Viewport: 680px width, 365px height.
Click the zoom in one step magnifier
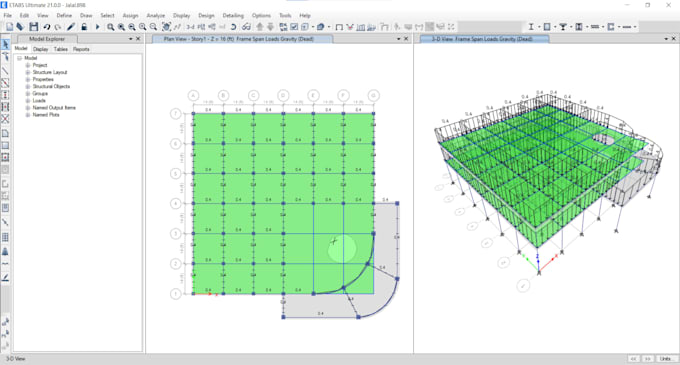143,27
